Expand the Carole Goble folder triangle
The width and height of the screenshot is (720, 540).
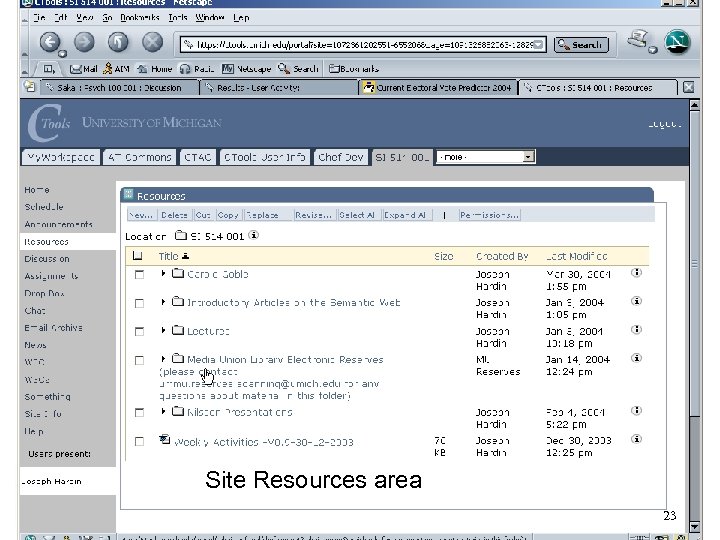pos(163,273)
